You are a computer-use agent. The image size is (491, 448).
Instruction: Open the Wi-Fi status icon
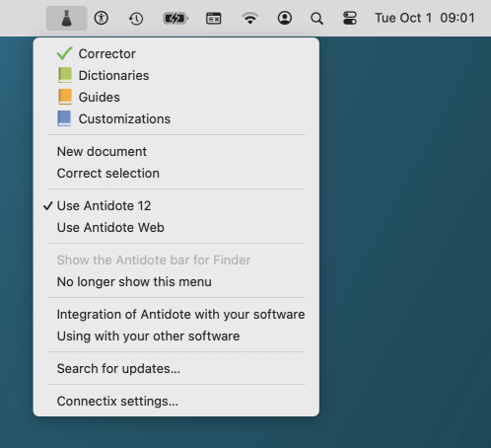coord(250,18)
